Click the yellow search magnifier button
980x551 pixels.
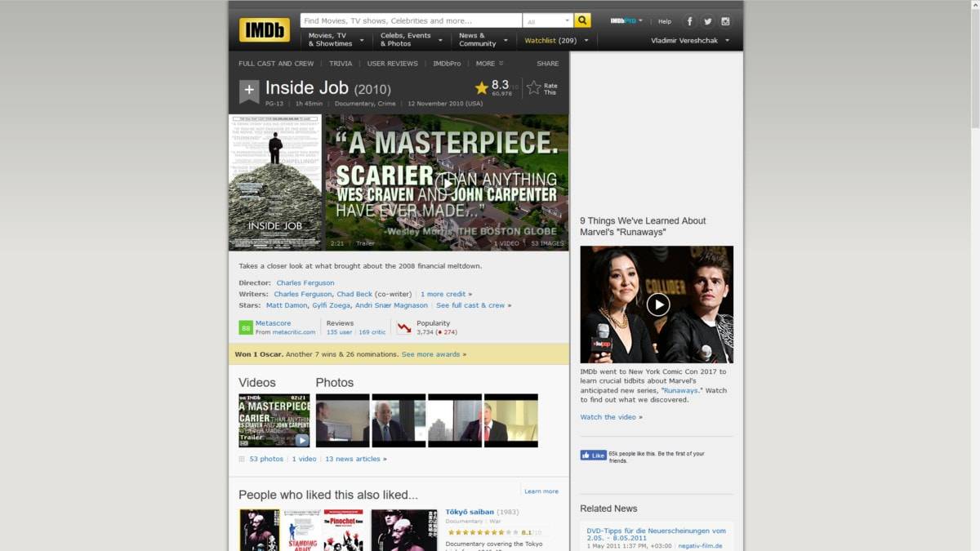pyautogui.click(x=582, y=20)
